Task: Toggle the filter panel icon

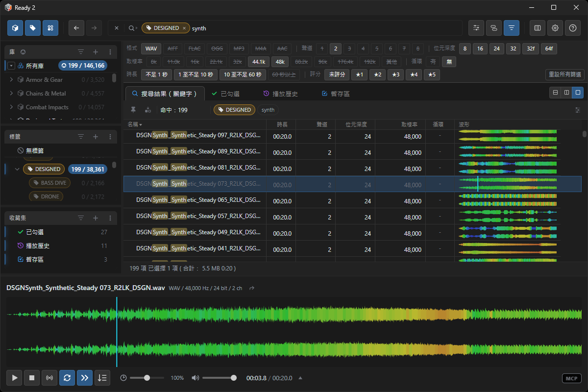Action: (x=512, y=28)
